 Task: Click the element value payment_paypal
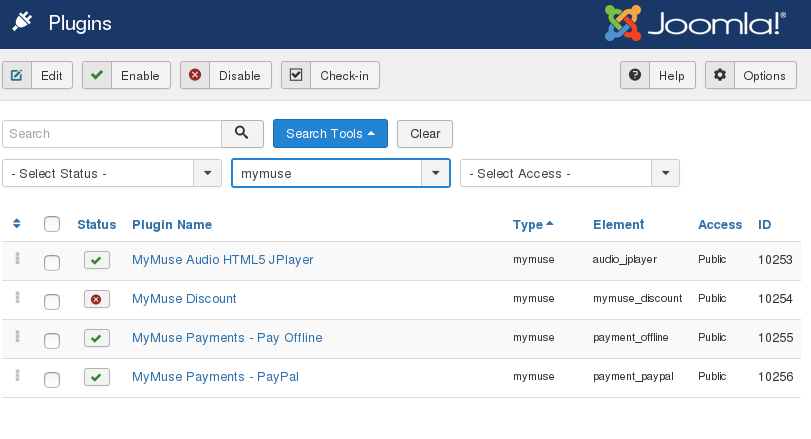point(634,376)
